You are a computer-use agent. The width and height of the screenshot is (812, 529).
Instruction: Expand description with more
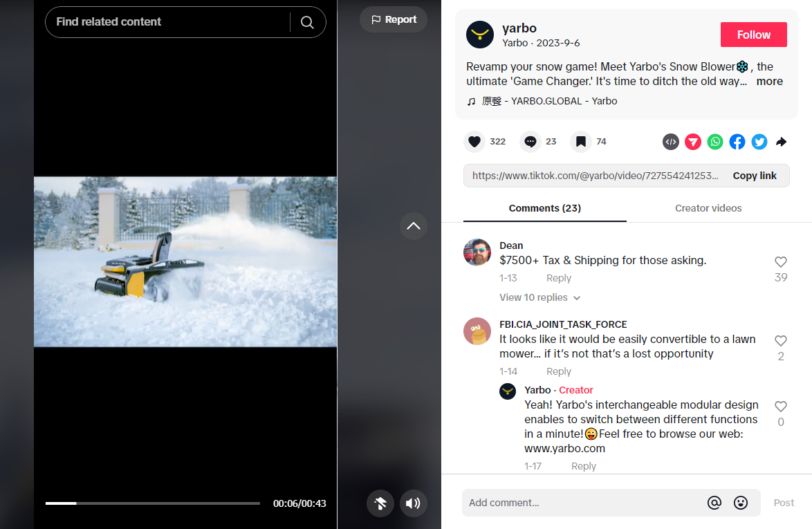pos(769,82)
